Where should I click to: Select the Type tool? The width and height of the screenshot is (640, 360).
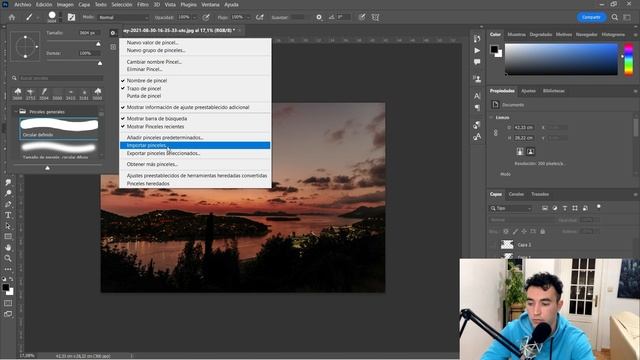(8, 215)
